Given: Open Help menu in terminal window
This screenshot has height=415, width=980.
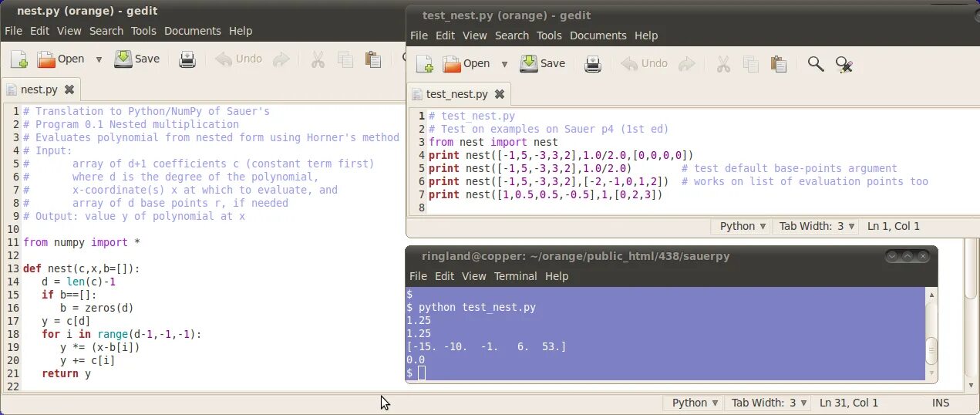Looking at the screenshot, I should [557, 276].
